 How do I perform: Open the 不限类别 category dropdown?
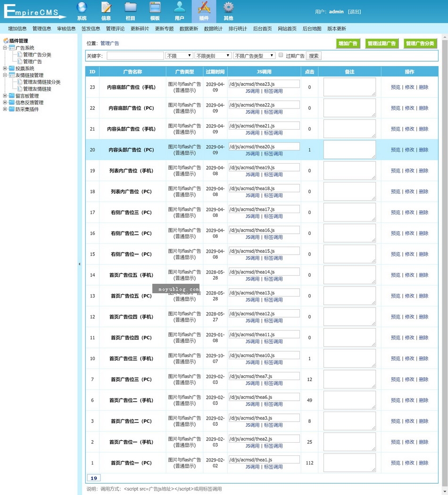pos(213,56)
